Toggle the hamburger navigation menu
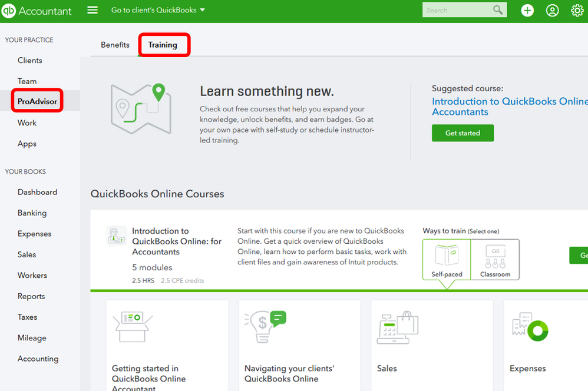Viewport: 588px width, 391px height. click(93, 10)
